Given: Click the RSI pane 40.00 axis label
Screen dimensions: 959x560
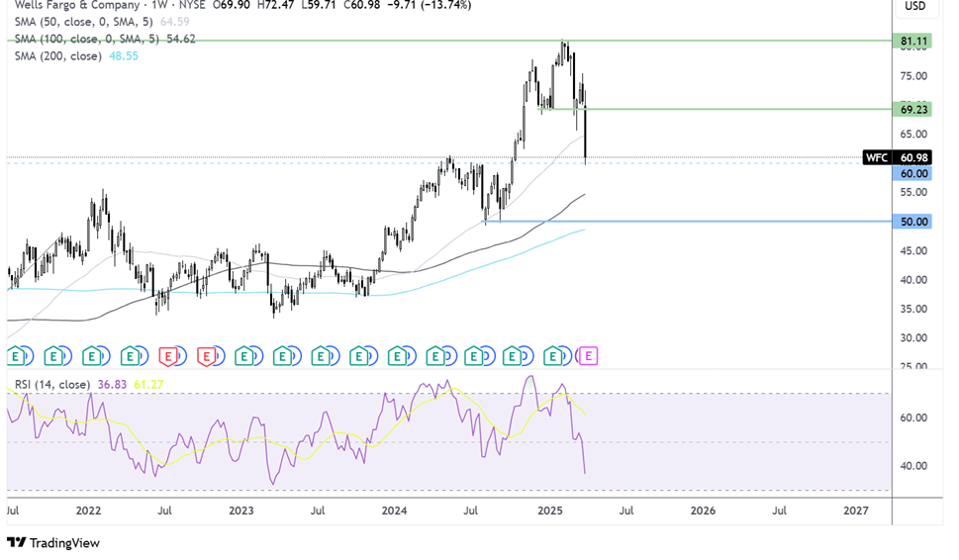Looking at the screenshot, I should click(913, 466).
